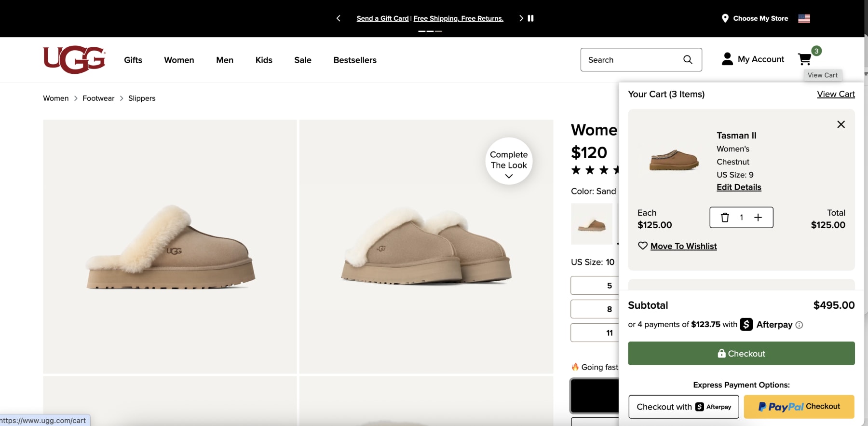Viewport: 868px width, 426px height.
Task: Click the black add-to-cart button behind the cart panel
Action: coord(595,396)
